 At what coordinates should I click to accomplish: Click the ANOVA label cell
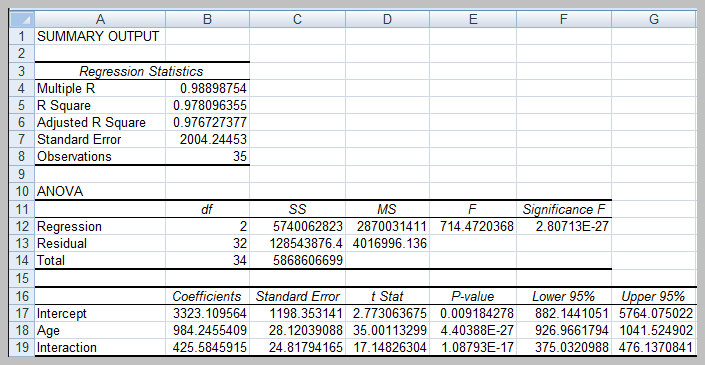click(x=100, y=191)
